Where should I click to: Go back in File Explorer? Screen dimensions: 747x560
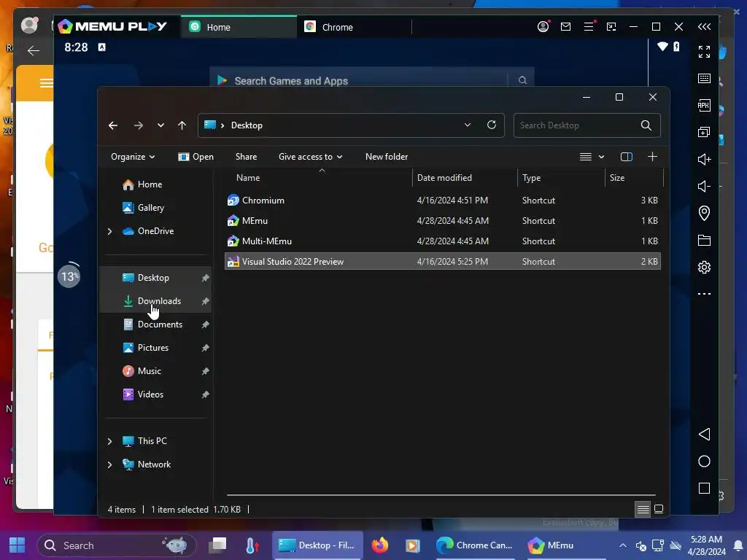pyautogui.click(x=113, y=125)
